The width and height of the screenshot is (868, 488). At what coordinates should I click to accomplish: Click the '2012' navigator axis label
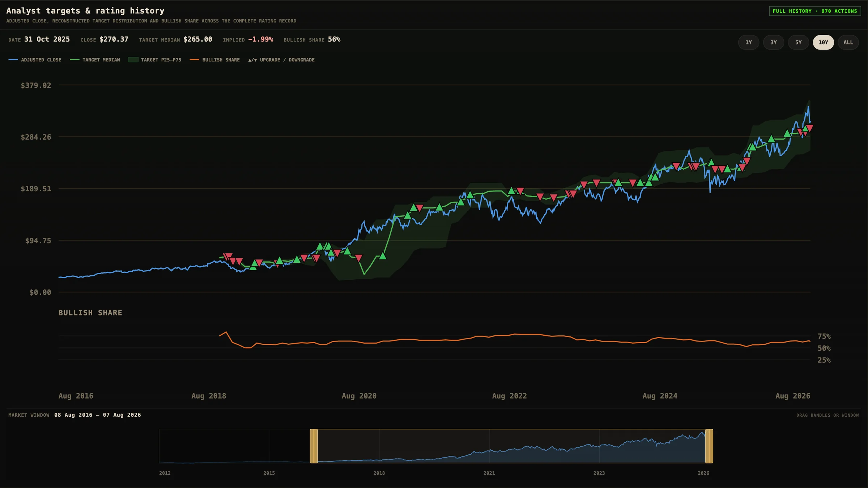coord(165,473)
